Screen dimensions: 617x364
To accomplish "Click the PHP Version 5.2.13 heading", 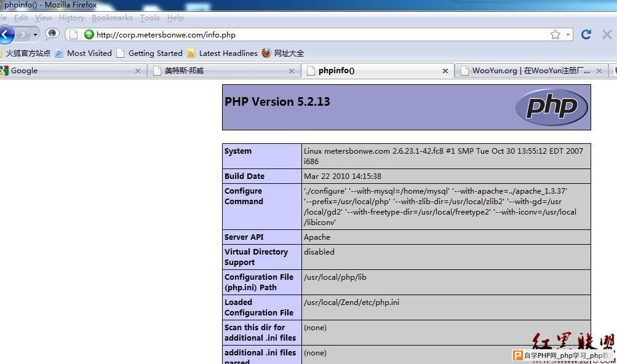I will point(277,101).
